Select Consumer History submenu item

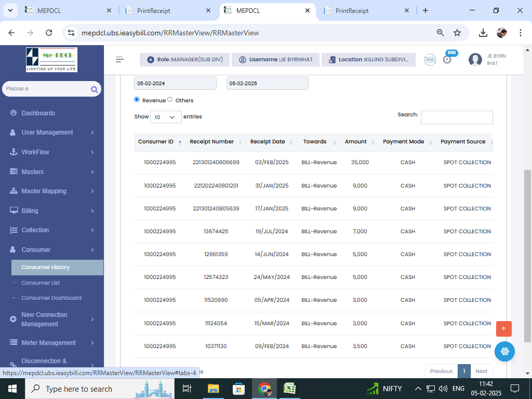[57, 268]
